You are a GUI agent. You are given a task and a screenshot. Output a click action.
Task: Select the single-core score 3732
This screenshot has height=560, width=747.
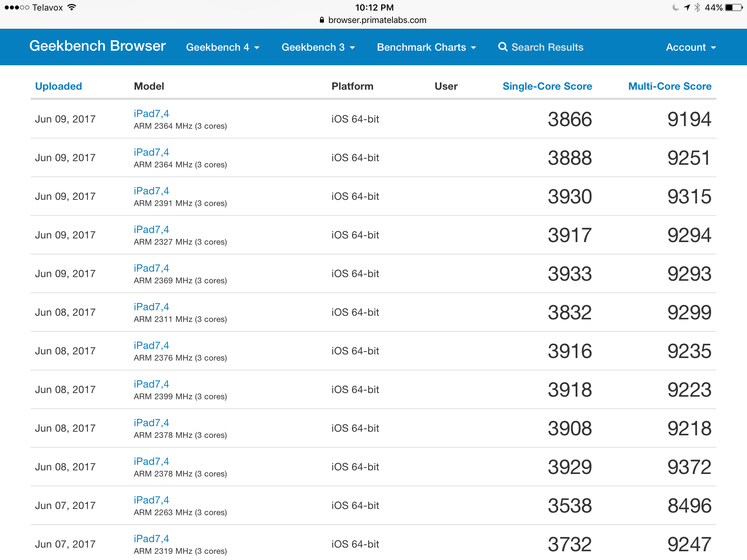(570, 544)
